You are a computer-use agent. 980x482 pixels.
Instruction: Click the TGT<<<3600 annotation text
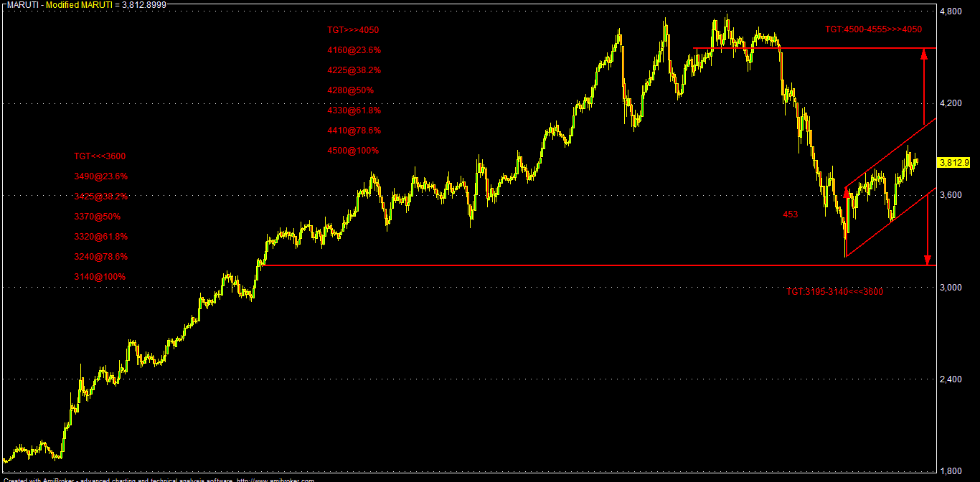tap(100, 156)
